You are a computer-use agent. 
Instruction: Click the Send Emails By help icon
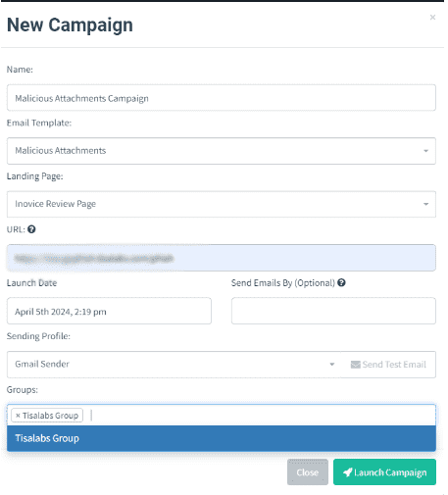[341, 282]
